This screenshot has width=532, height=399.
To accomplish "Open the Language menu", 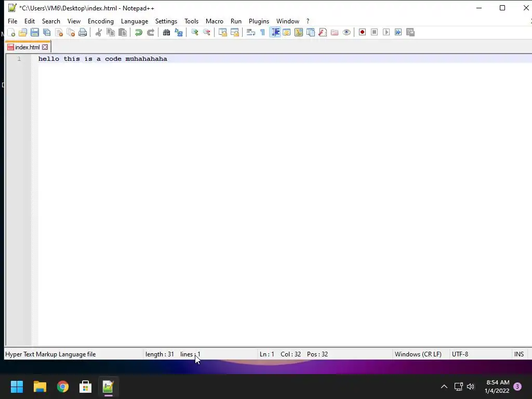I will tap(135, 21).
